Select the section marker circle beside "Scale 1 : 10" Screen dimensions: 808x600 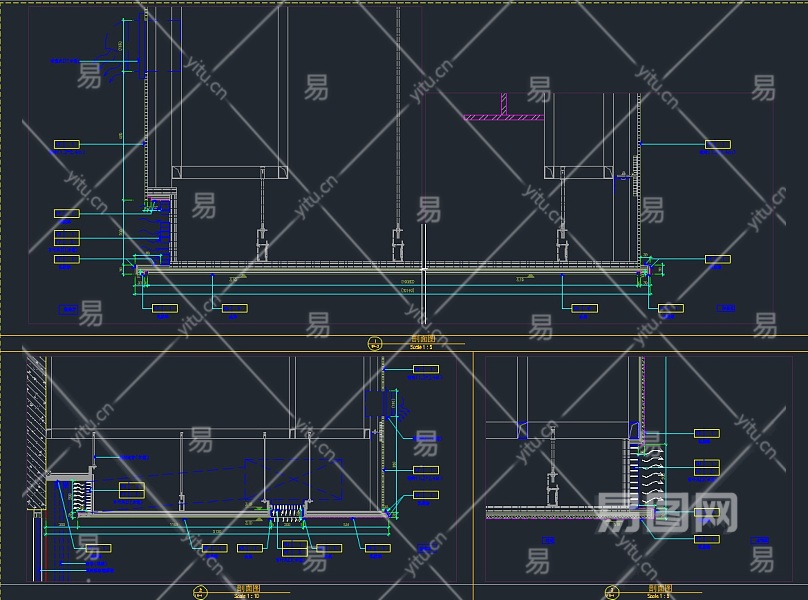[x=200, y=592]
